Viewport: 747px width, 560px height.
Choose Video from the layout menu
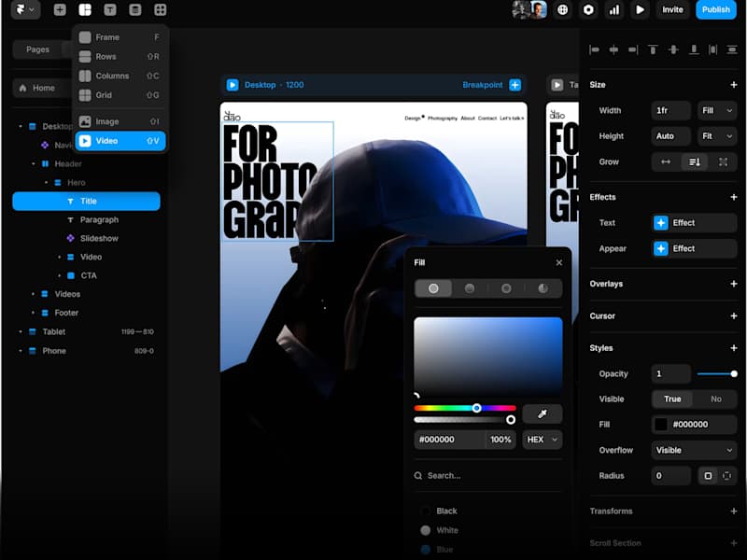coord(120,141)
